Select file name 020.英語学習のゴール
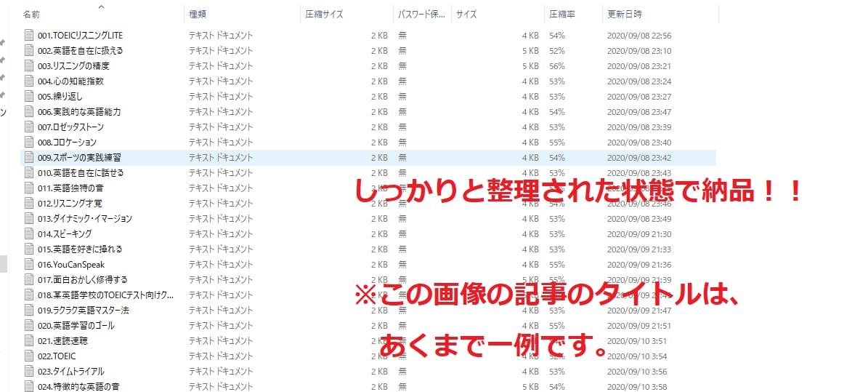The image size is (868, 392). [76, 326]
